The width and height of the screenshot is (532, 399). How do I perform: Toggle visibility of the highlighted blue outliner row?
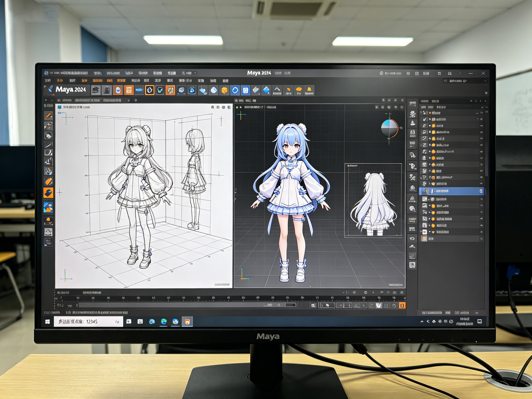[x=481, y=191]
